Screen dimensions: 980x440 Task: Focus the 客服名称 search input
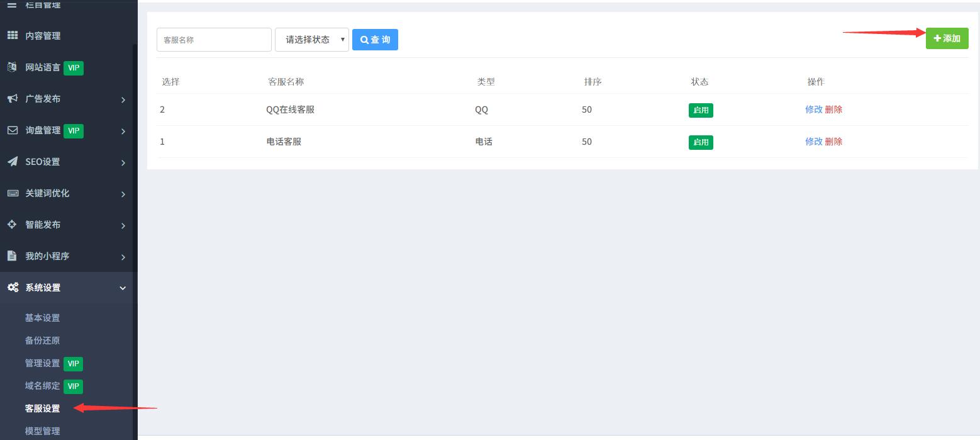point(214,40)
